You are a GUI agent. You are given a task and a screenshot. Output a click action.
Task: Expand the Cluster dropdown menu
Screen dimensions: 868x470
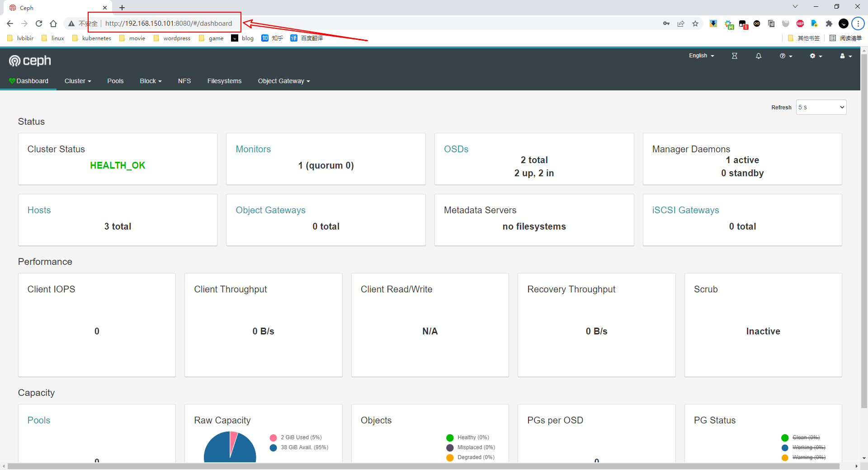tap(78, 81)
